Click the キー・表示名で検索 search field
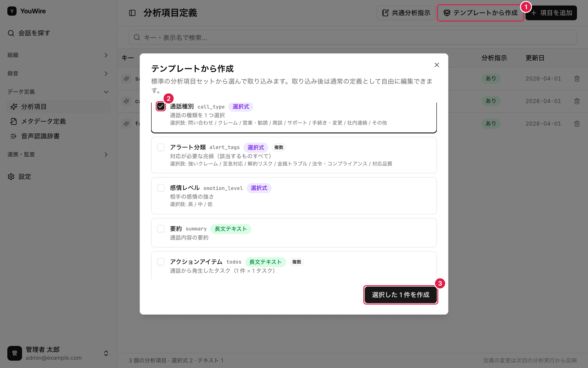The image size is (588, 368). click(x=353, y=37)
